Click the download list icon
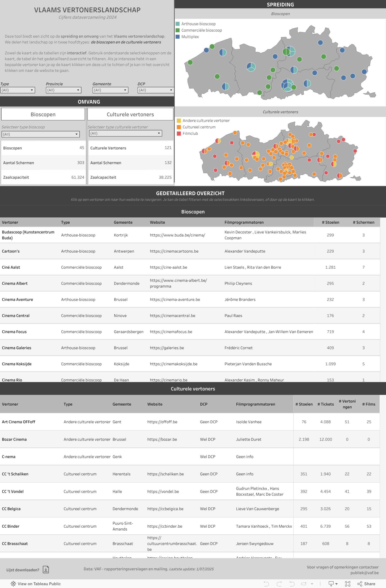Image resolution: width=386 pixels, height=588 pixels. 46,569
